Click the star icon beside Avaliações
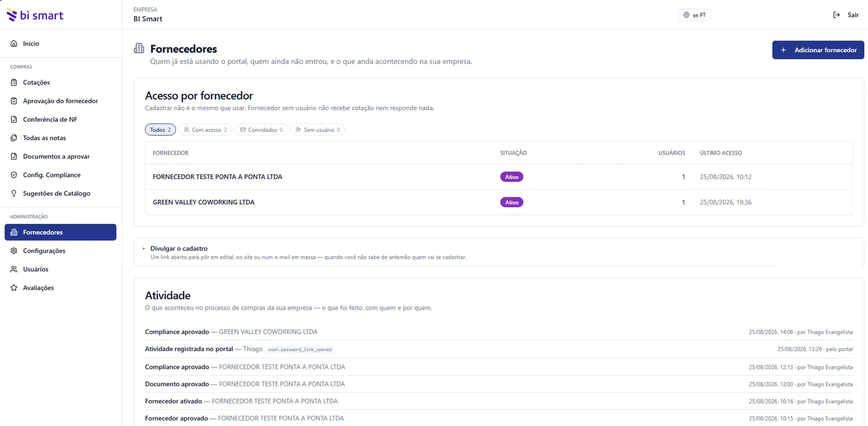Image resolution: width=868 pixels, height=426 pixels. [14, 288]
